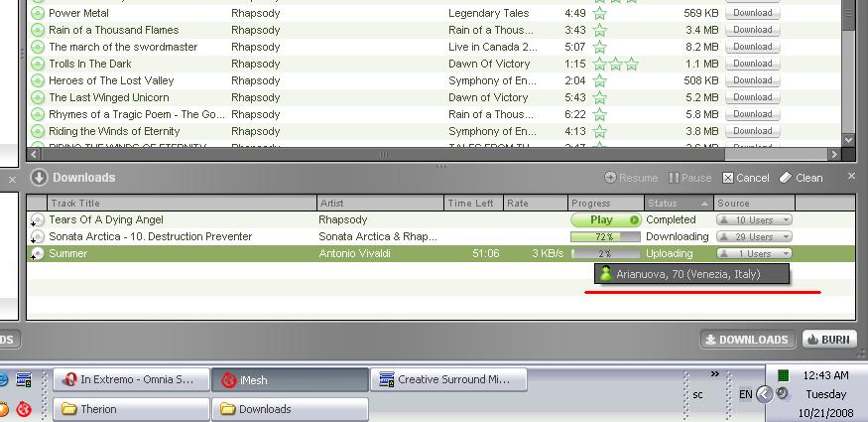Click the results list scroll-right arrow
The height and width of the screenshot is (422, 868).
(833, 155)
